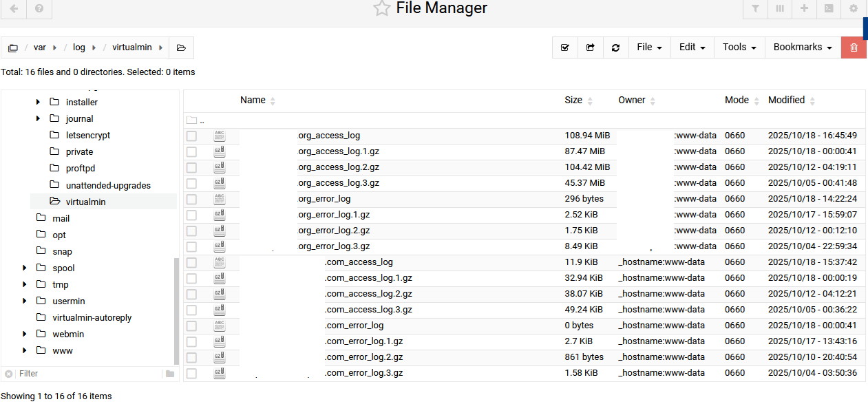Open the settings gear icon
Screen dimensions: 868x404
(854, 9)
